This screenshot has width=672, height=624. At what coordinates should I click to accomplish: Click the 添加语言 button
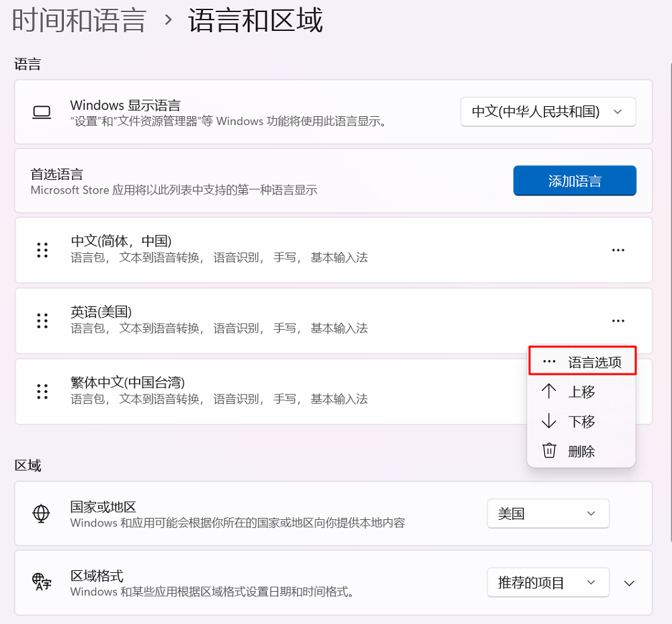tap(575, 181)
